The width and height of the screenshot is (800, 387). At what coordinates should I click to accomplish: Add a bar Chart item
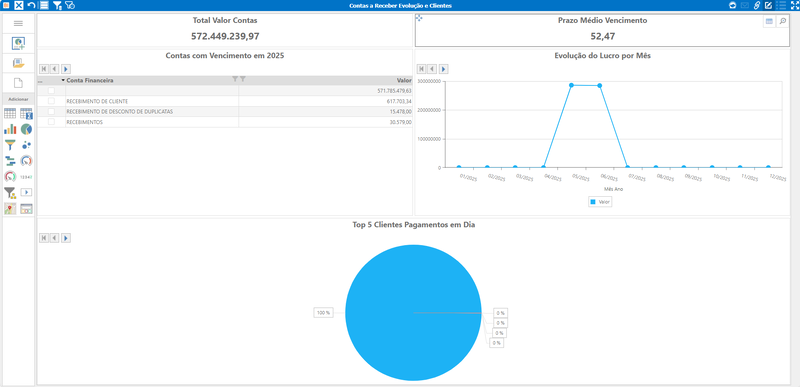point(10,129)
